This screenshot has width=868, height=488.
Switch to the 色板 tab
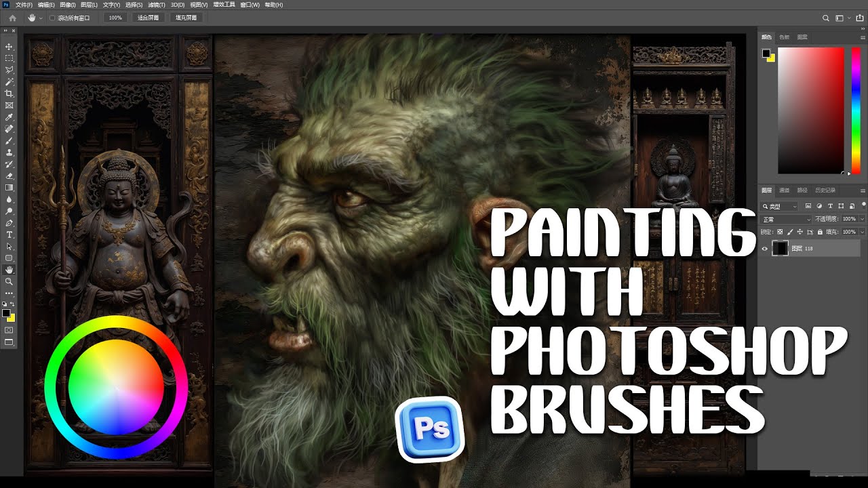pos(785,37)
